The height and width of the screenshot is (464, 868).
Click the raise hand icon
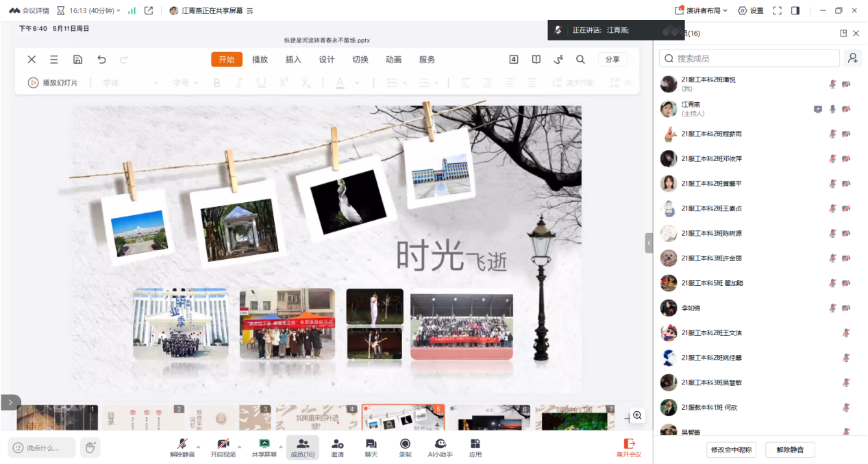[x=90, y=448]
